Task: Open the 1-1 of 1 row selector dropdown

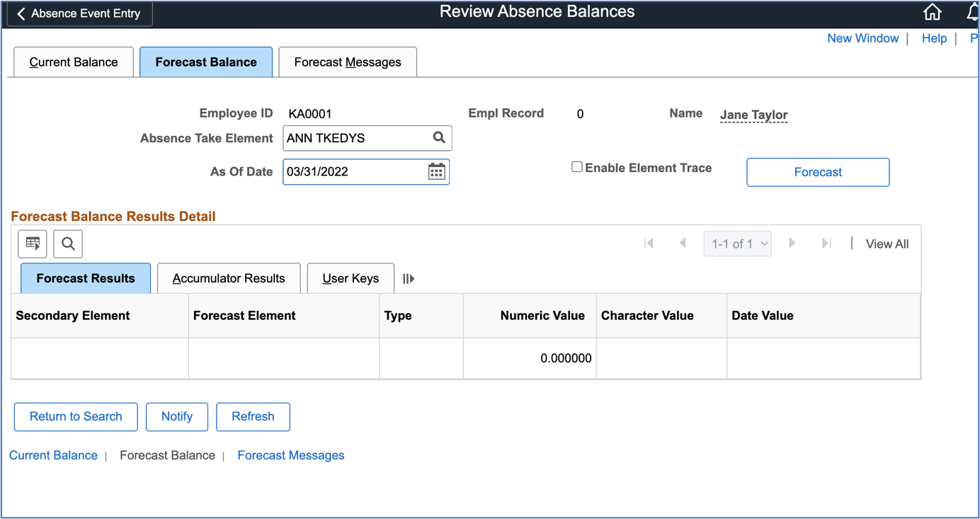Action: pos(737,244)
